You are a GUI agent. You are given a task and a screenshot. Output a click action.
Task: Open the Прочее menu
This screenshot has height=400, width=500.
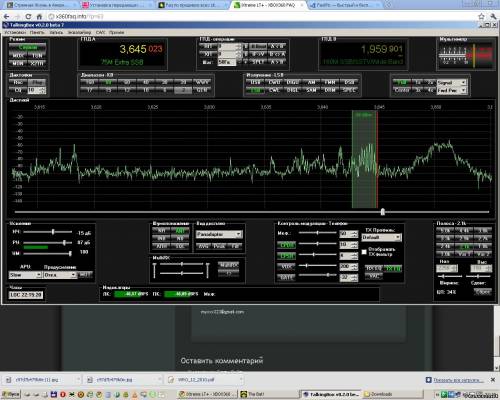[116, 32]
